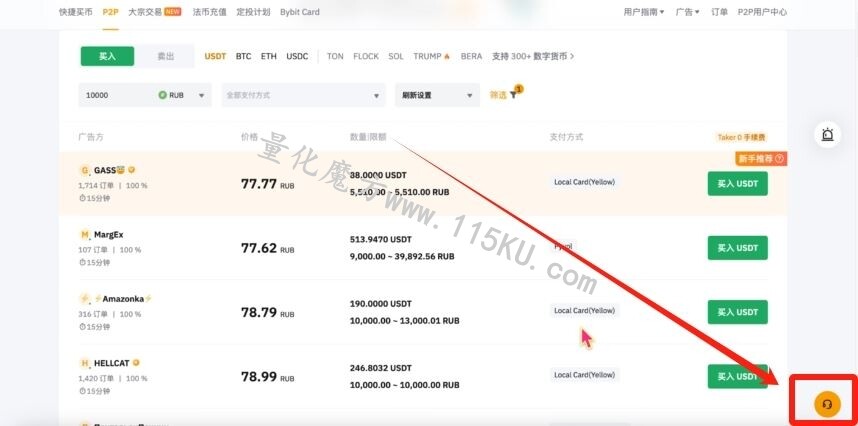Viewport: 858px width, 426px height.
Task: Expand 支持 300+ 数字货币 list
Action: coord(533,56)
